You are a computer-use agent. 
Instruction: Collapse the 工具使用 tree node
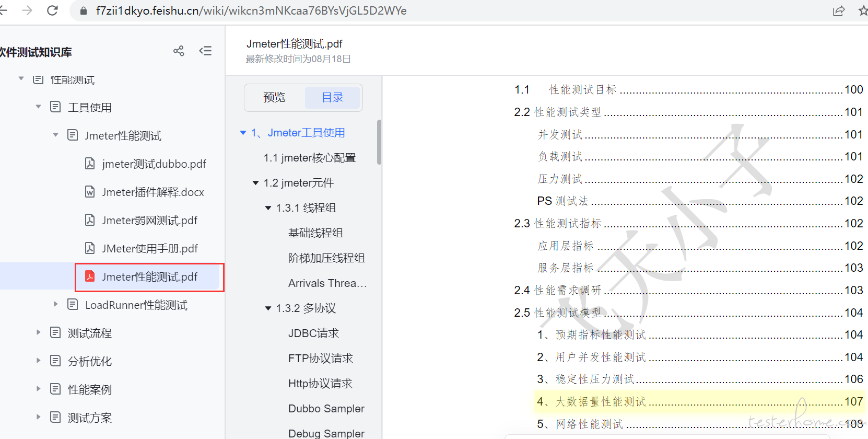[38, 107]
